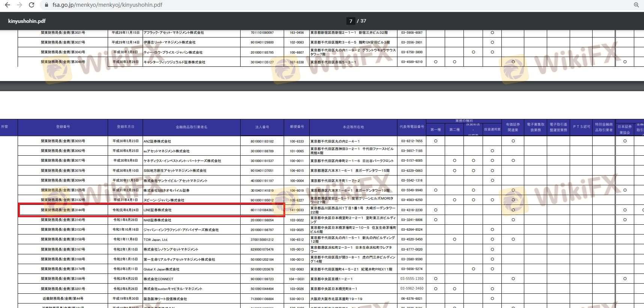Select the LINE証券株式会社 cell in highlighted row
Screen dimensions: 644x308
coord(158,210)
